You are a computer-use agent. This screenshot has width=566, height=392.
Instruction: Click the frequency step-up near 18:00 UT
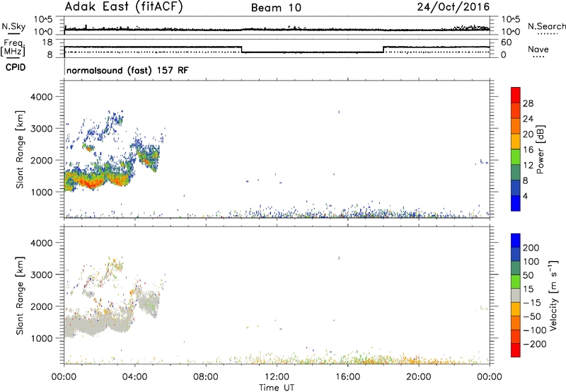click(x=383, y=50)
